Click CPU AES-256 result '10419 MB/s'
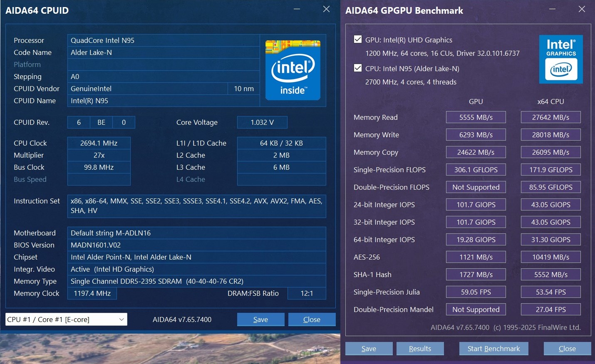The image size is (595, 364). point(551,257)
